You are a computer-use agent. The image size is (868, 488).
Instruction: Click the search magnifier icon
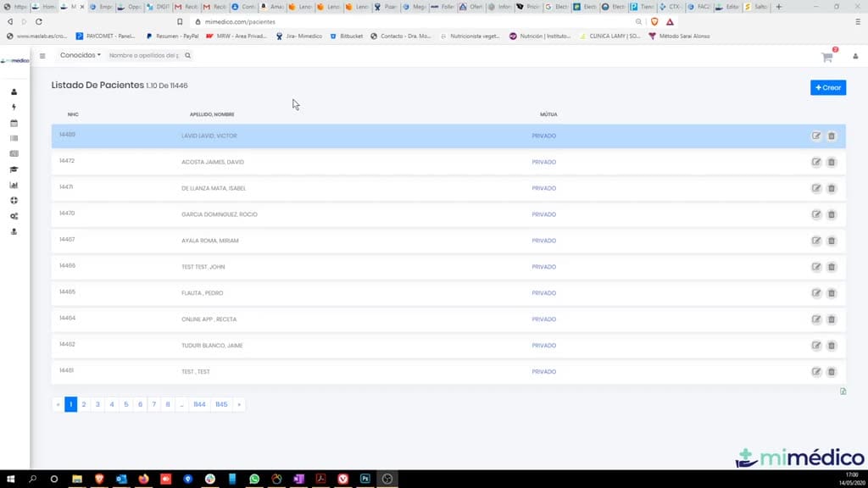[x=187, y=55]
